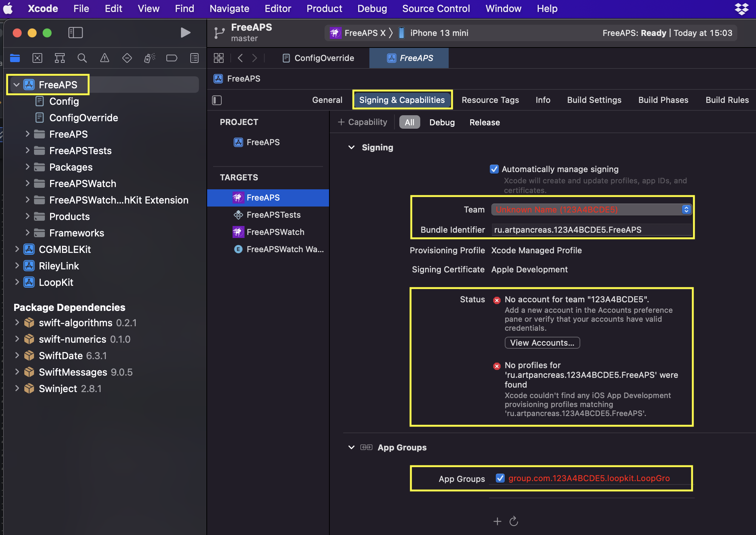Viewport: 756px width, 535px height.
Task: Open the Find navigator magnifier icon
Action: 82,58
